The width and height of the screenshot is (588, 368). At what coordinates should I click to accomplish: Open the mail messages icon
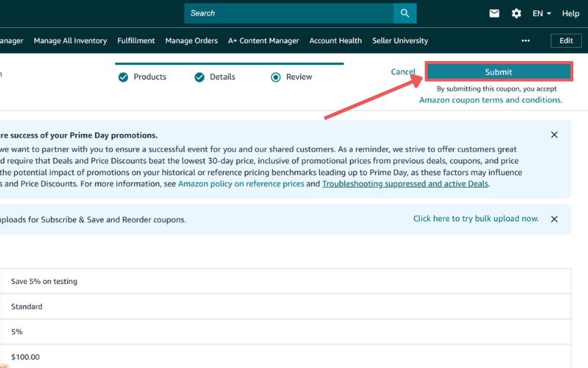pyautogui.click(x=494, y=13)
